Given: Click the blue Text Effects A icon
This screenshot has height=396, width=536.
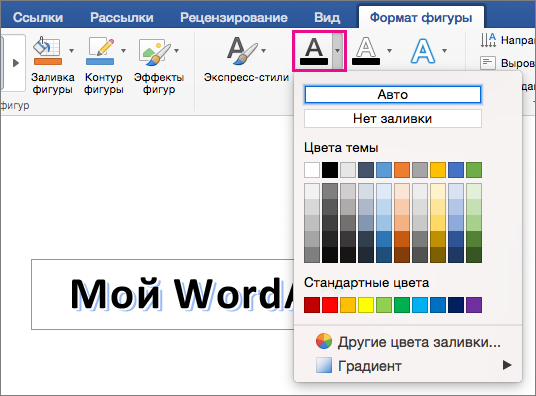Looking at the screenshot, I should pyautogui.click(x=423, y=51).
